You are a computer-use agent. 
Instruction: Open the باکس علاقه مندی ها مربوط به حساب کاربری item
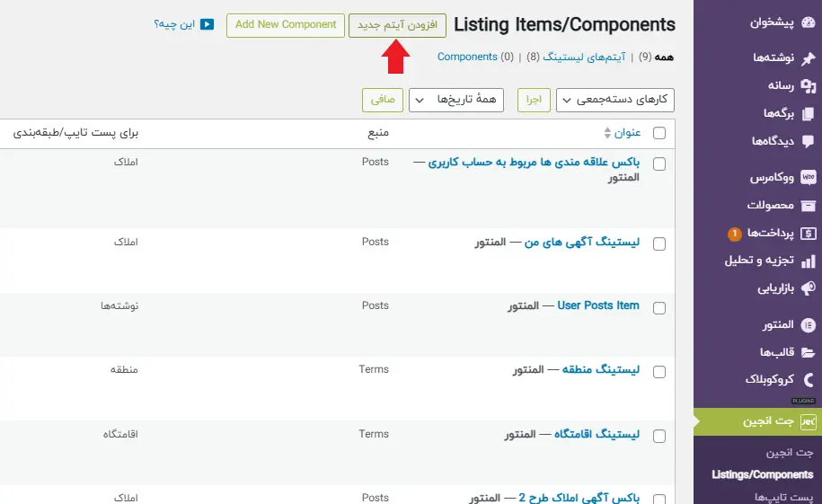[534, 162]
